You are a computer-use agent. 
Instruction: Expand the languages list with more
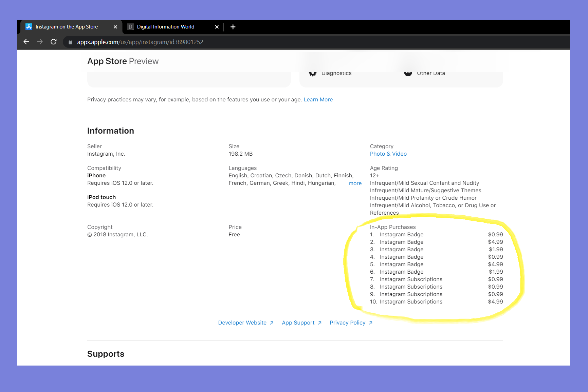point(355,183)
